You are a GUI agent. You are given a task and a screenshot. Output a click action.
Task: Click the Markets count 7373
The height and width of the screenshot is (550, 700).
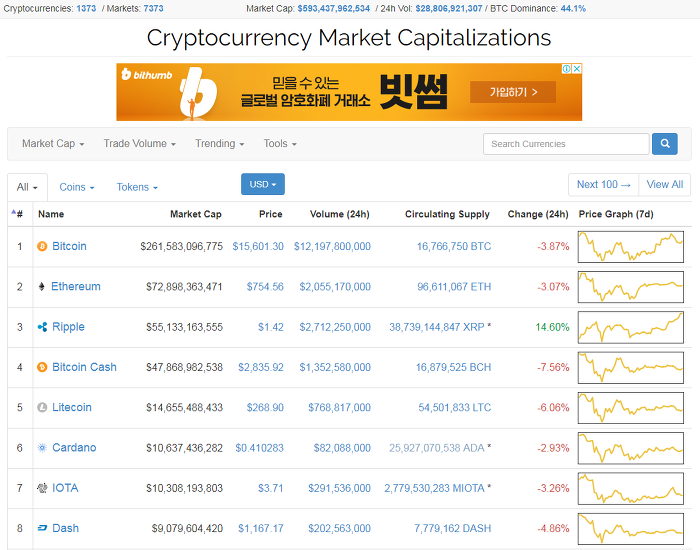(x=153, y=8)
